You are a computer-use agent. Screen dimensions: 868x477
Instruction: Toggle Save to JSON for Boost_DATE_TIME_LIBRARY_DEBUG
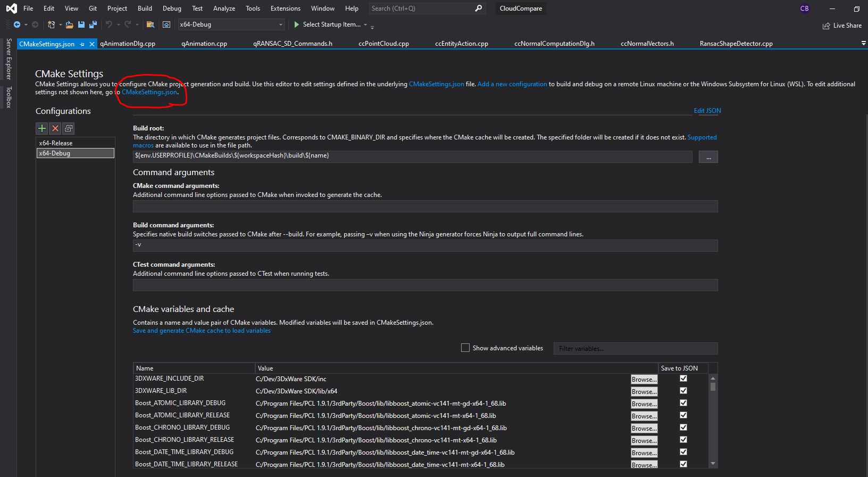(x=683, y=452)
